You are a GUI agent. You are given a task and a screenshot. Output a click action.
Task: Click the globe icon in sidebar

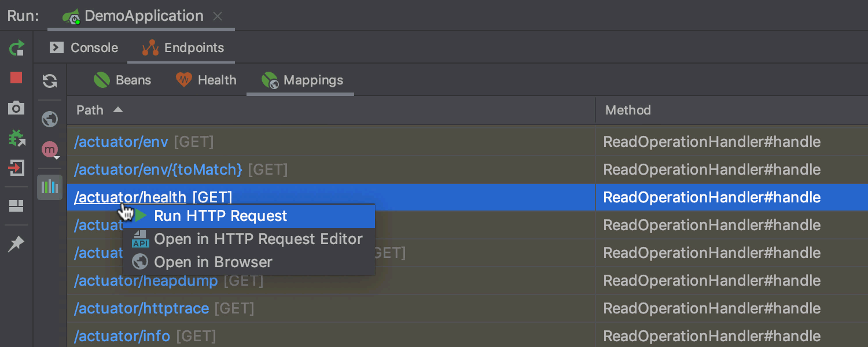pyautogui.click(x=50, y=120)
